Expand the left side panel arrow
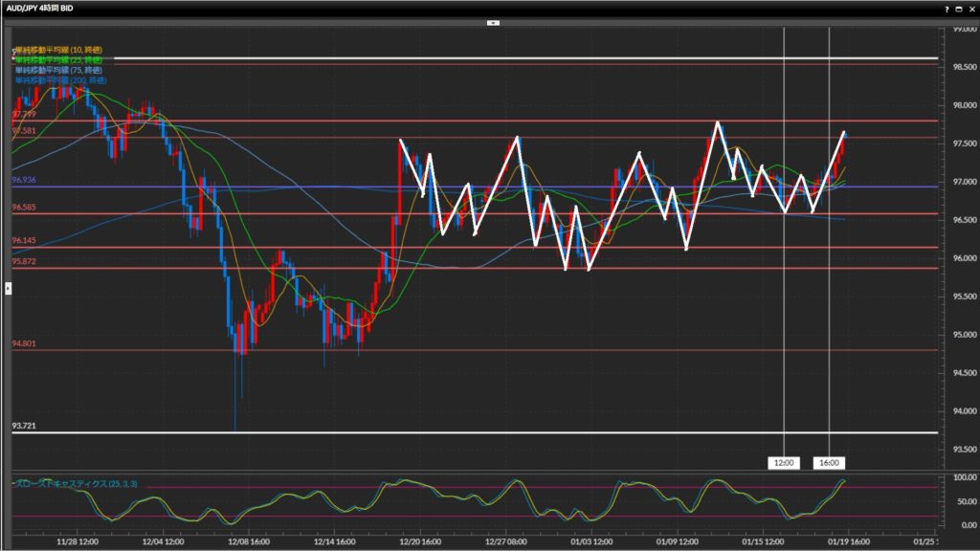The image size is (980, 551). [7, 287]
